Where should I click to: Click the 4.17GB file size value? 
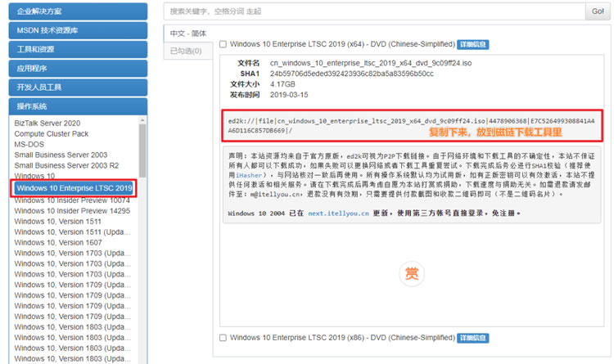pyautogui.click(x=282, y=84)
